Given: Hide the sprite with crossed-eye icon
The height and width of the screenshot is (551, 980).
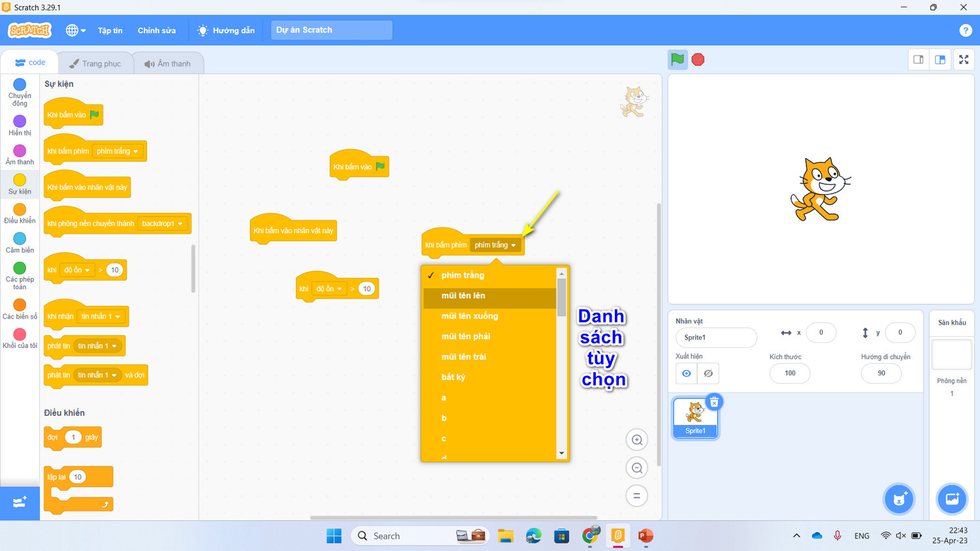Looking at the screenshot, I should click(708, 373).
